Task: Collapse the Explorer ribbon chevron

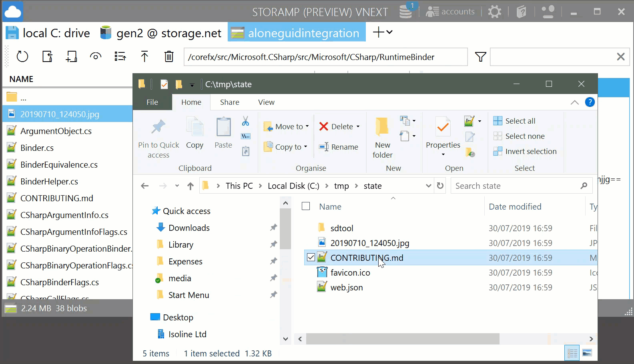Action: (x=574, y=102)
